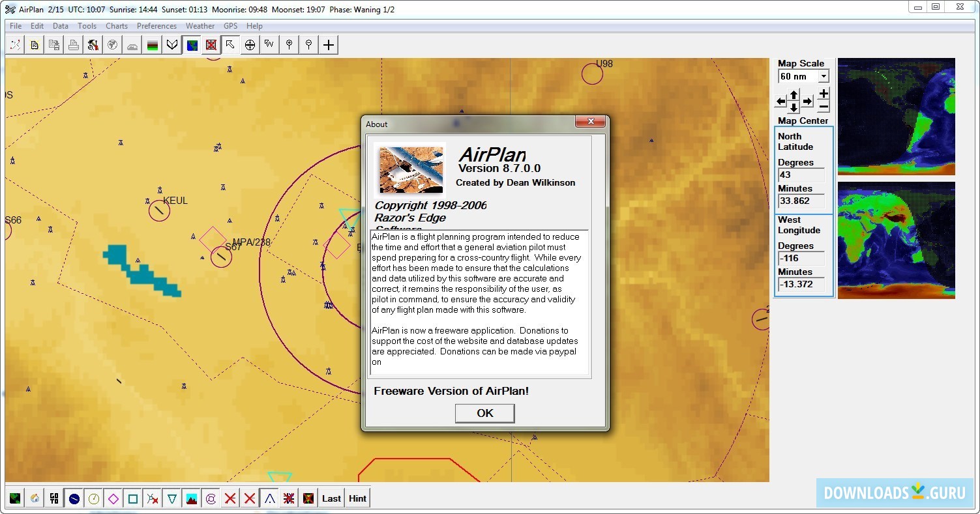
Task: Toggle the blue circle airport runway icon
Action: (x=74, y=498)
